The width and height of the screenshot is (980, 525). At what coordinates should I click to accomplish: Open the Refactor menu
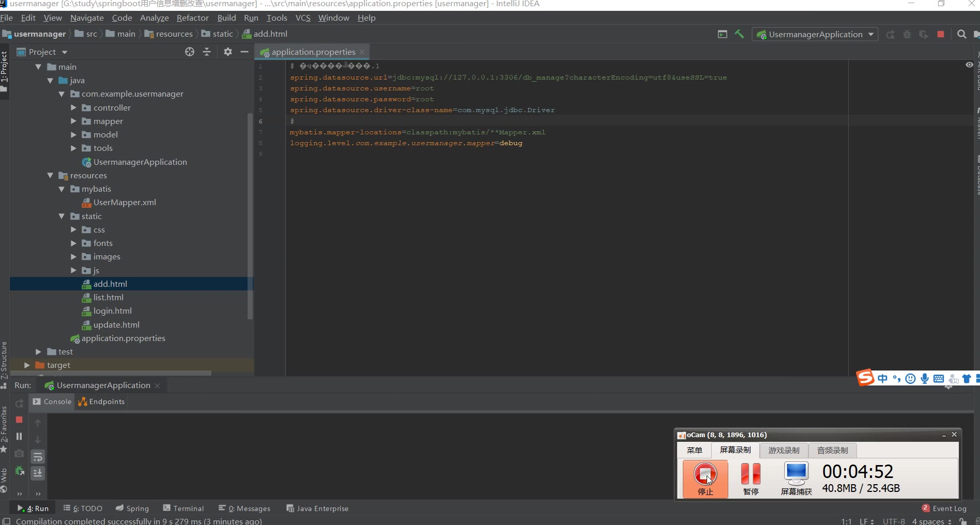click(x=192, y=18)
